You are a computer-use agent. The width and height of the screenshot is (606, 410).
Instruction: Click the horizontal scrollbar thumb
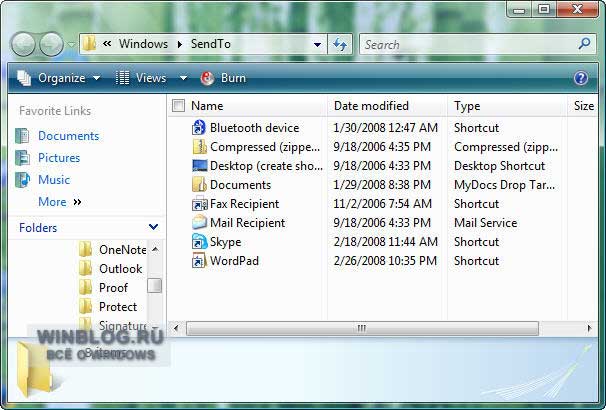tap(362, 328)
